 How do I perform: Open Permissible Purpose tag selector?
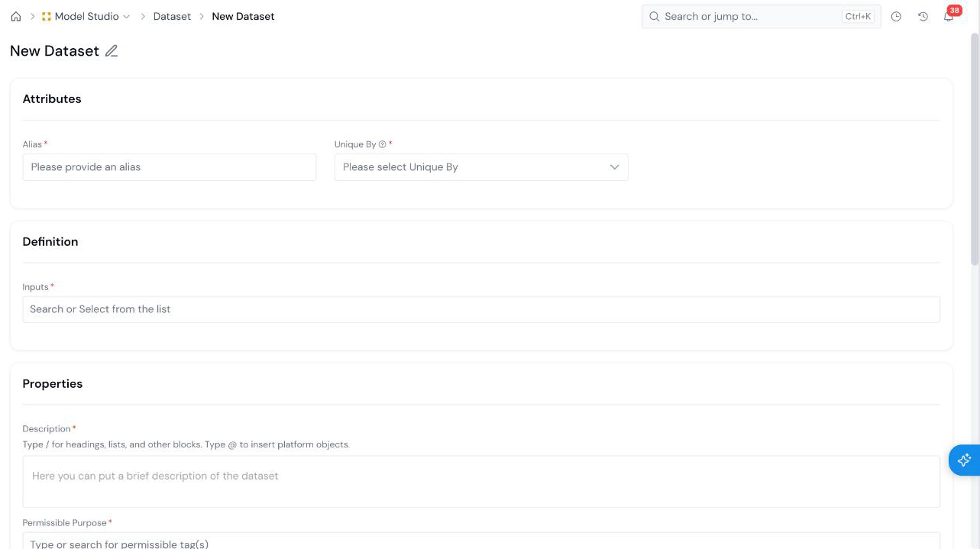click(481, 541)
